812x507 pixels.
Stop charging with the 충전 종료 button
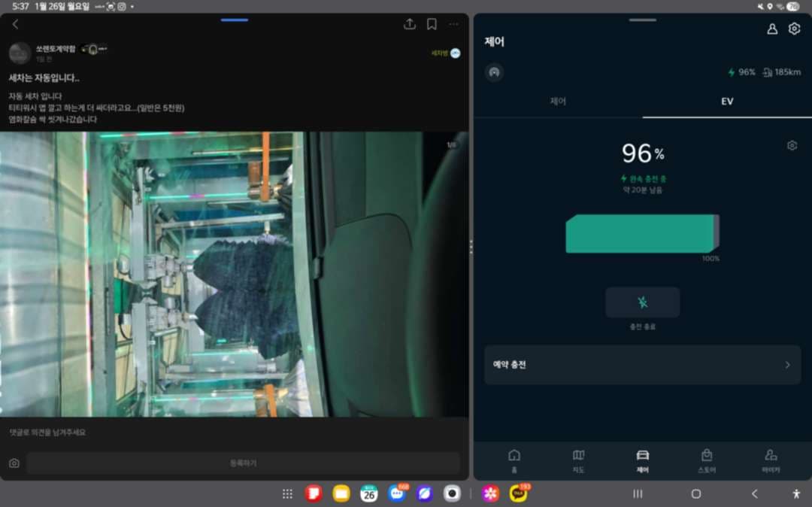(x=642, y=302)
